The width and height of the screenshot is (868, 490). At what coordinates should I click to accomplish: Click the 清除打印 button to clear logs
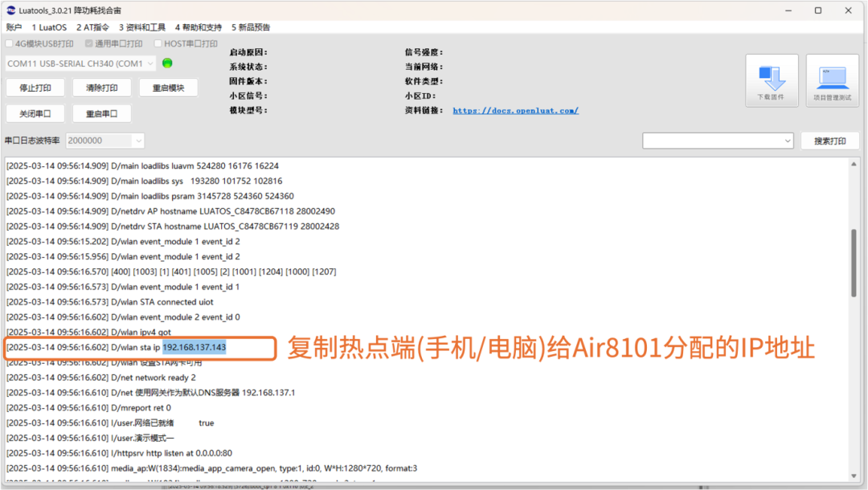[x=101, y=88]
